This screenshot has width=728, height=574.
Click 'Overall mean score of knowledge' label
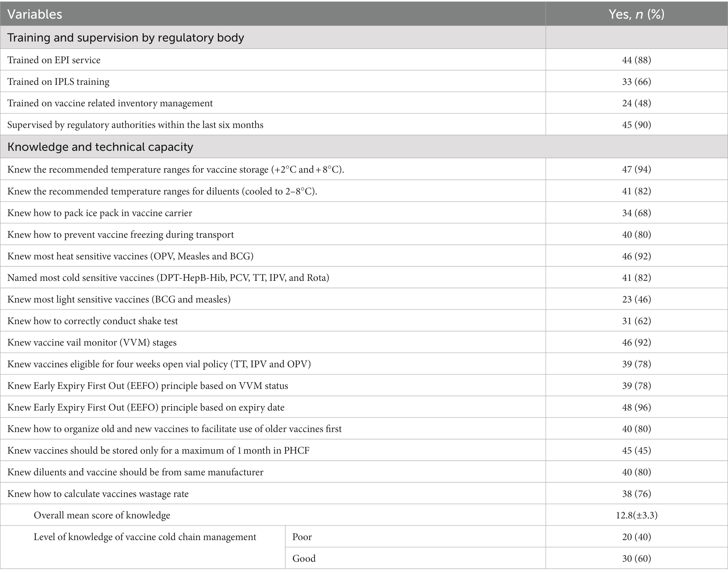(x=102, y=515)
